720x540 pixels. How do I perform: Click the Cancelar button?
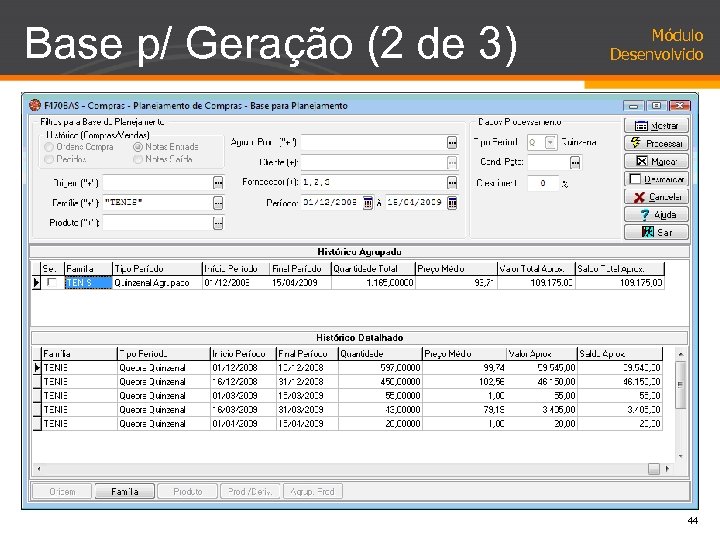tap(656, 197)
